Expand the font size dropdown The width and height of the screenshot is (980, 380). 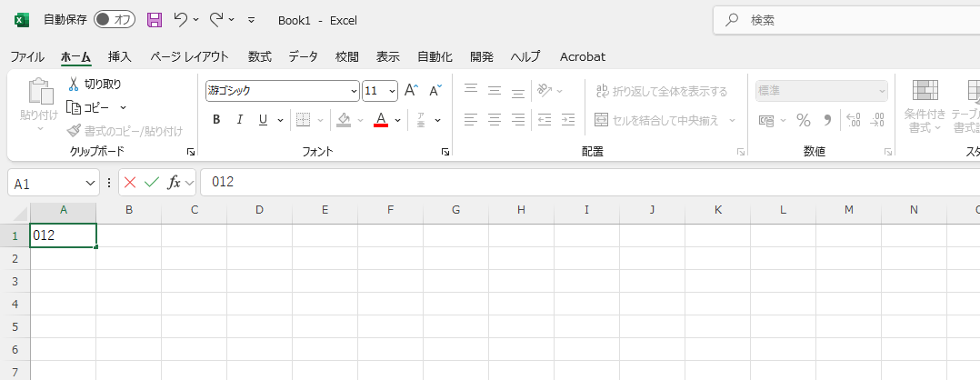tap(392, 91)
